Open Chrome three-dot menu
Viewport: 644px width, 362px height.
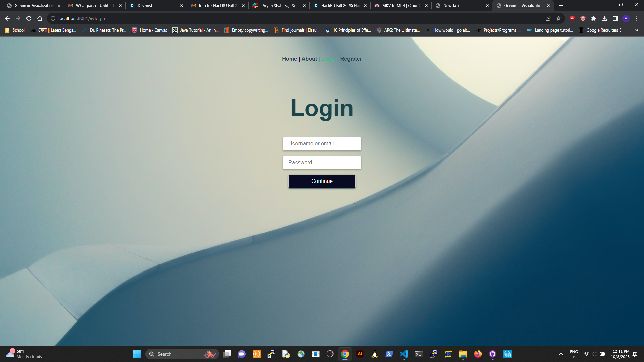[x=637, y=18]
